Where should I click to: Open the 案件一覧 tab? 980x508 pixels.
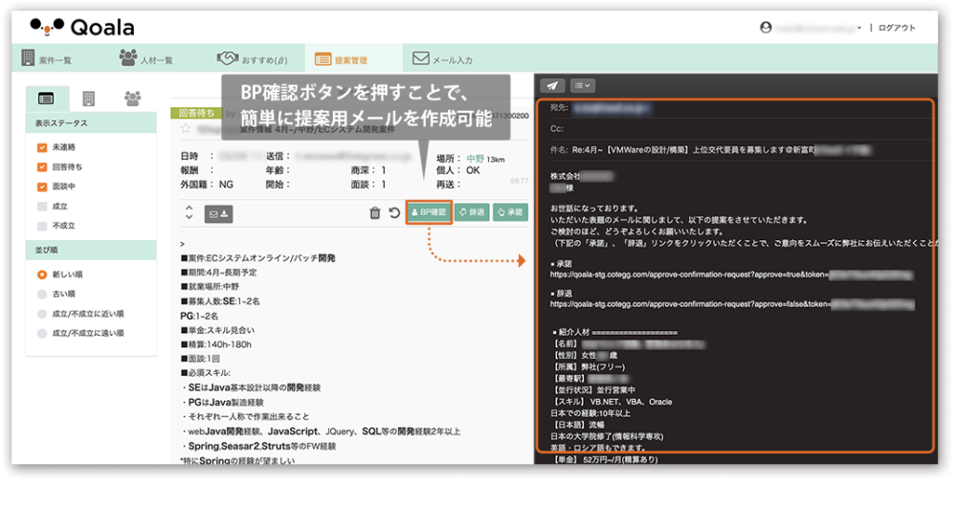[x=47, y=59]
